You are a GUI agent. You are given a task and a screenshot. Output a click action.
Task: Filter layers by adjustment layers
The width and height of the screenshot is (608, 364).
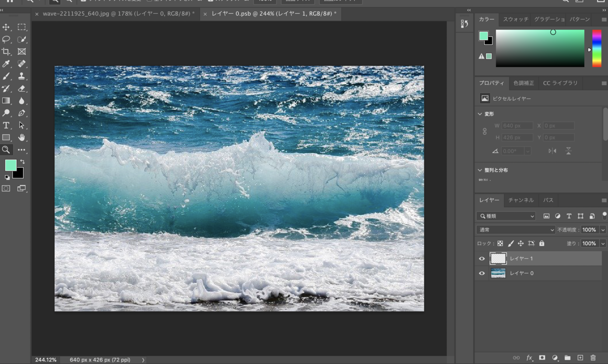(x=557, y=216)
